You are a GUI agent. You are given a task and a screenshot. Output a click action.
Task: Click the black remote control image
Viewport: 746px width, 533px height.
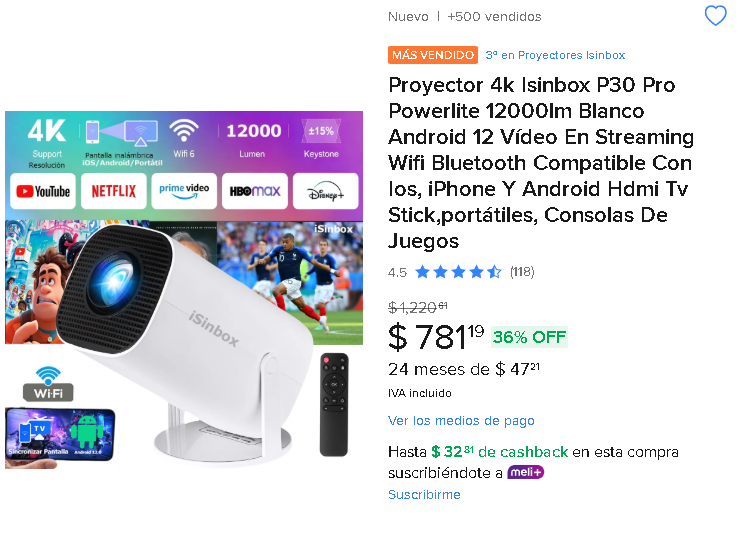point(334,405)
